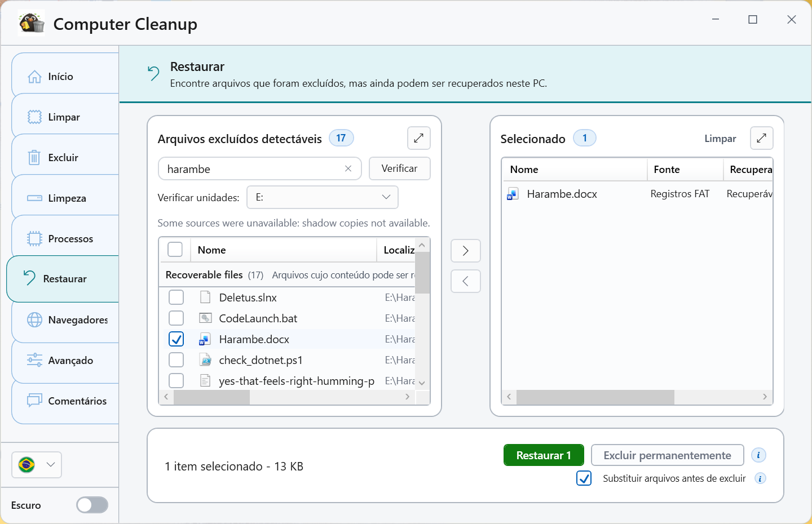Image resolution: width=812 pixels, height=524 pixels.
Task: Select the Harambe.docx row in Selecionado
Action: point(637,194)
